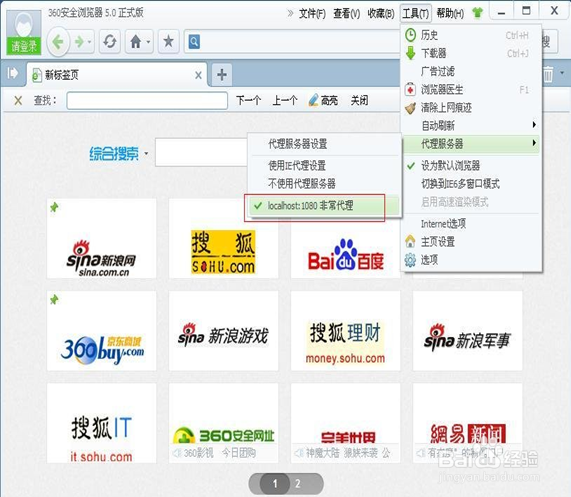Click the user avatar 请登录 login
The height and width of the screenshot is (497, 571).
point(24,33)
